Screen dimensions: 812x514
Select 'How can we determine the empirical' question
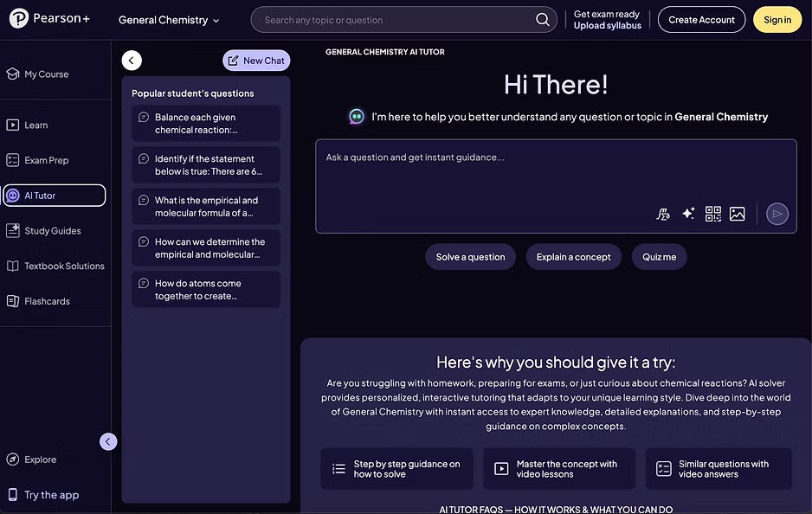coord(206,248)
